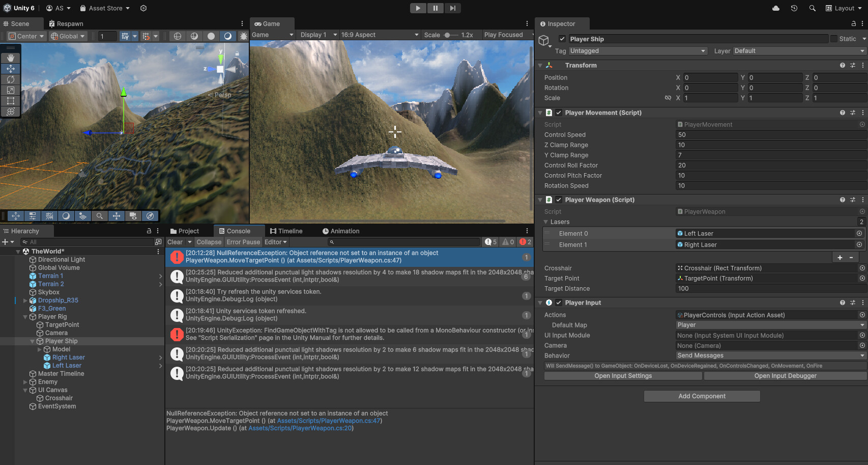Disable the Player Movement script checkbox
This screenshot has height=465, width=868.
[x=558, y=113]
